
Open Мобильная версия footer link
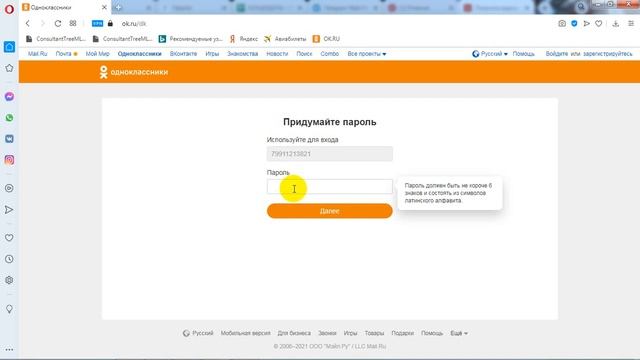(245, 333)
